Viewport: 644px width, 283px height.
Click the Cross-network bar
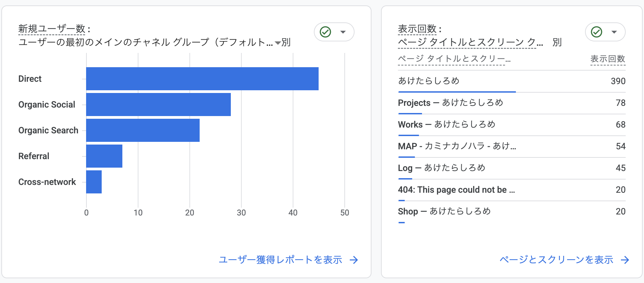94,182
